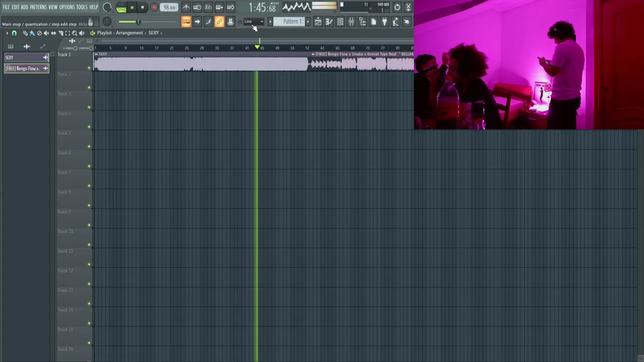This screenshot has height=362, width=644.
Task: Click the stamp icon next to link
Action: pyautogui.click(x=230, y=22)
